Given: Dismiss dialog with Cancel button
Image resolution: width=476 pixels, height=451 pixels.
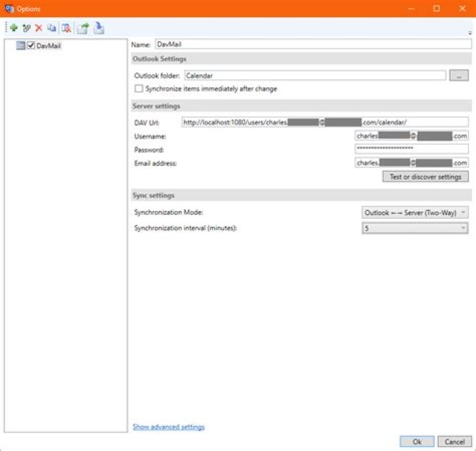Looking at the screenshot, I should pyautogui.click(x=454, y=441).
